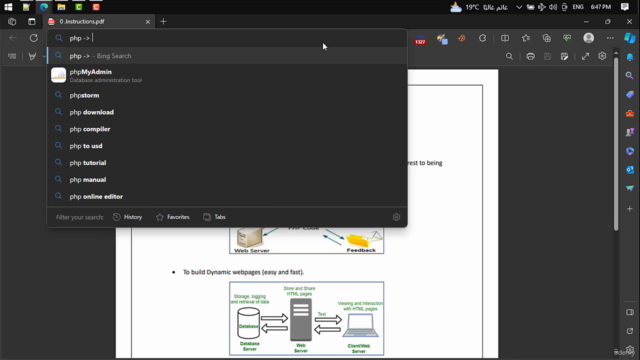Screen dimensions: 640x360
Task: Open sidebar search icon
Action: click(x=630, y=76)
